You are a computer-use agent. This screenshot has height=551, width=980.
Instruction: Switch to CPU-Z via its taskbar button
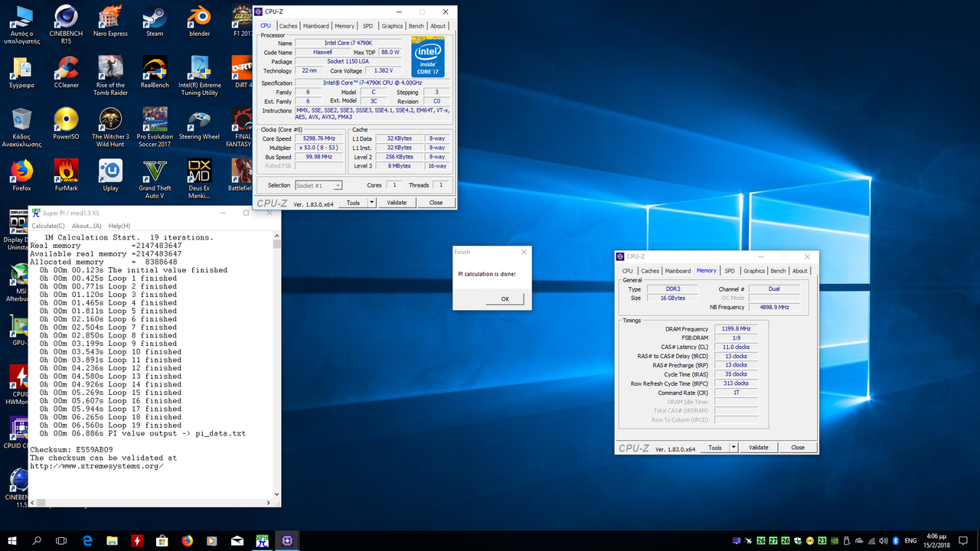pyautogui.click(x=287, y=540)
